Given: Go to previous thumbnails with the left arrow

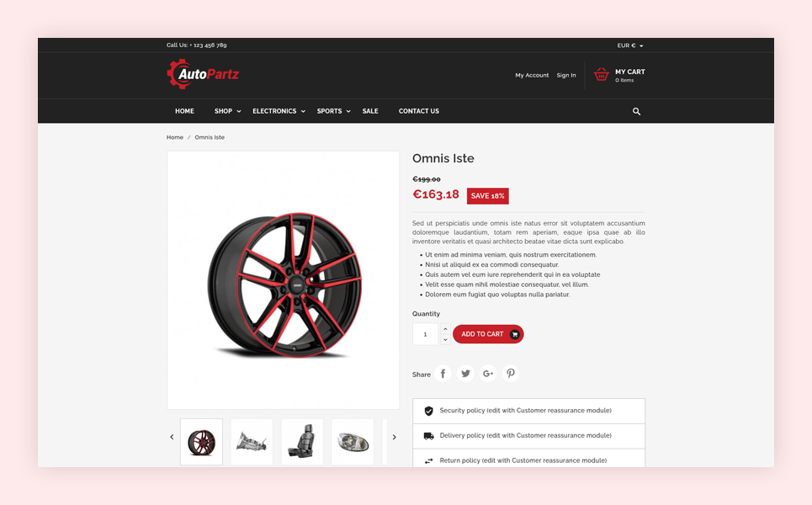Looking at the screenshot, I should coord(172,437).
